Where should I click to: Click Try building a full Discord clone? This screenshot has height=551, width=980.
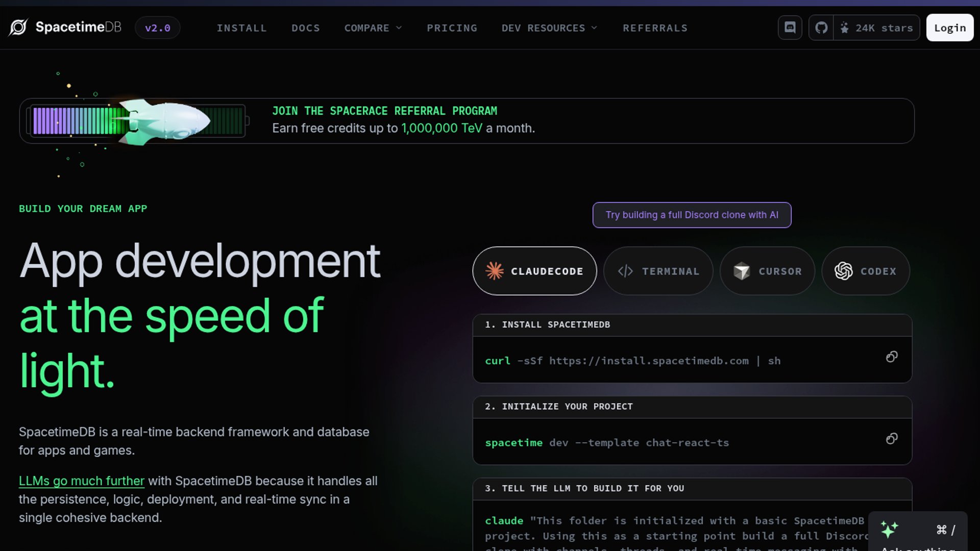pos(692,215)
